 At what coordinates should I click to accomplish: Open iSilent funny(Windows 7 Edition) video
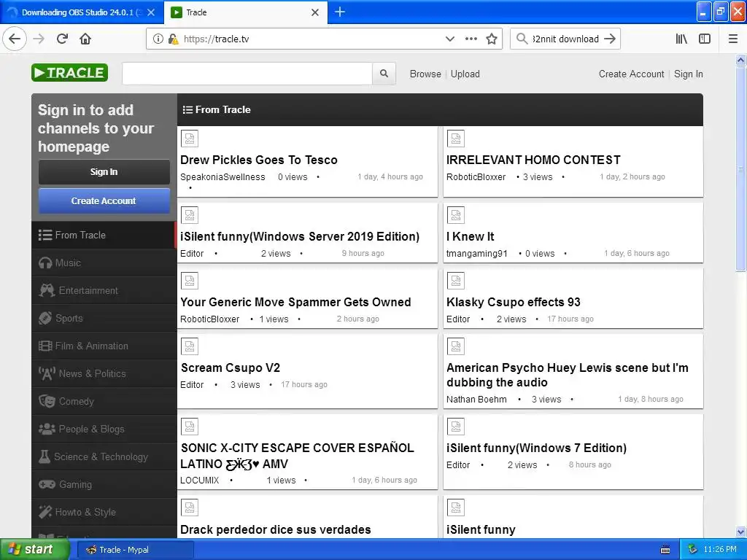tap(536, 448)
